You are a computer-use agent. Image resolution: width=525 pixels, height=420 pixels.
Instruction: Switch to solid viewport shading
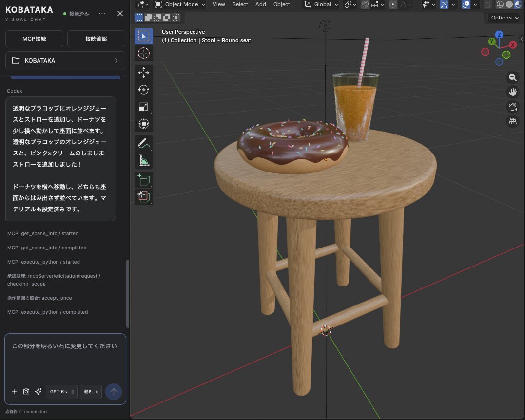[x=509, y=4]
